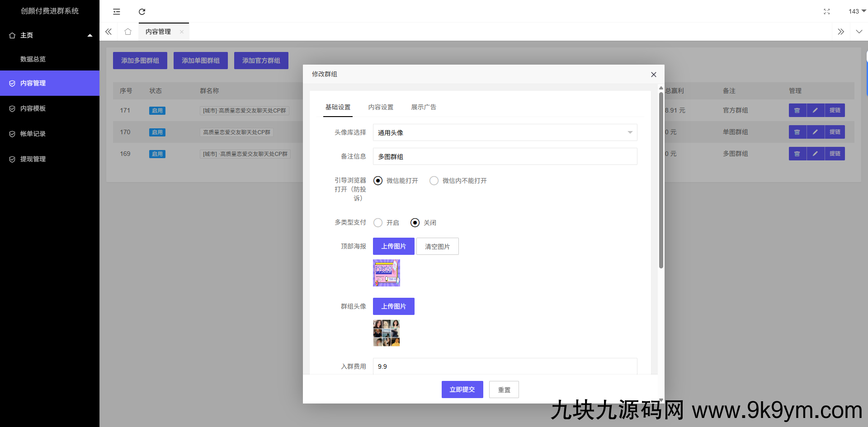This screenshot has height=427, width=868.
Task: Enable 开启 for 多类型支付
Action: (x=378, y=222)
